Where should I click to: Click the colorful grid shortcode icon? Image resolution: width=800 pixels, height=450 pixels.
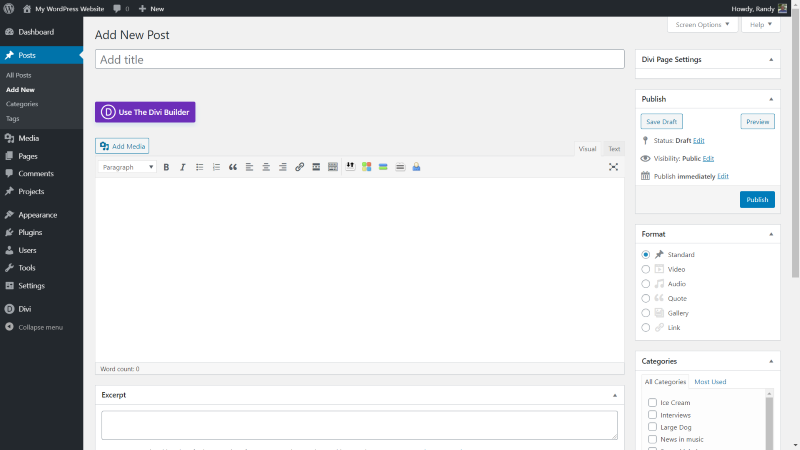coord(366,167)
